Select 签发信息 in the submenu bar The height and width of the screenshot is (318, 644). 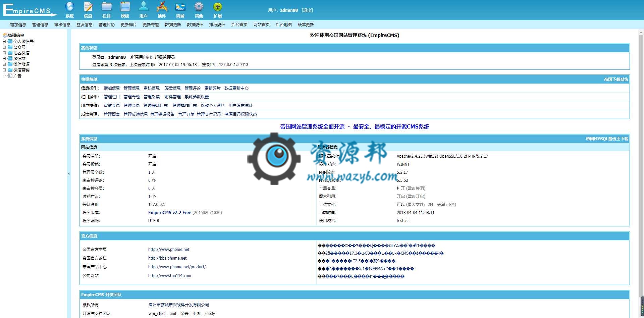[85, 25]
